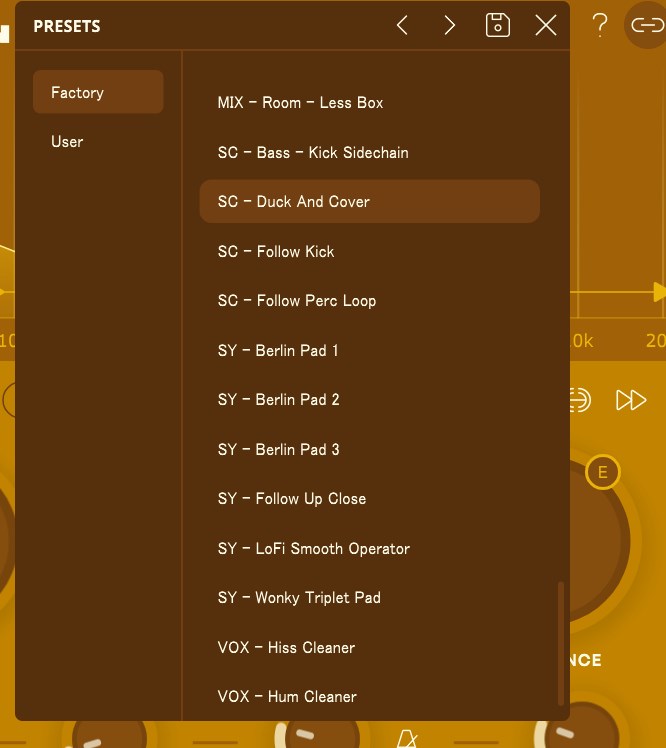
Task: Choose SY - LoFi Smooth Operator preset
Action: [314, 549]
